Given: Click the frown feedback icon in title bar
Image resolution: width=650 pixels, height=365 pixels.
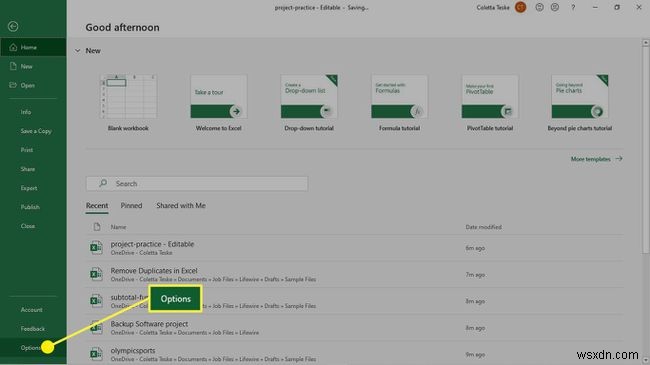Looking at the screenshot, I should click(555, 7).
